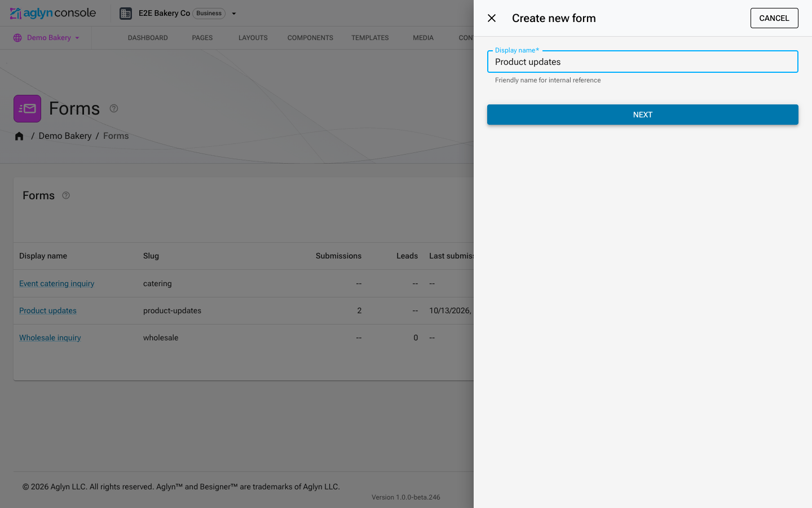Click the Version 1.0.0-beta.246 text
Viewport: 812px width, 508px height.
pyautogui.click(x=406, y=497)
